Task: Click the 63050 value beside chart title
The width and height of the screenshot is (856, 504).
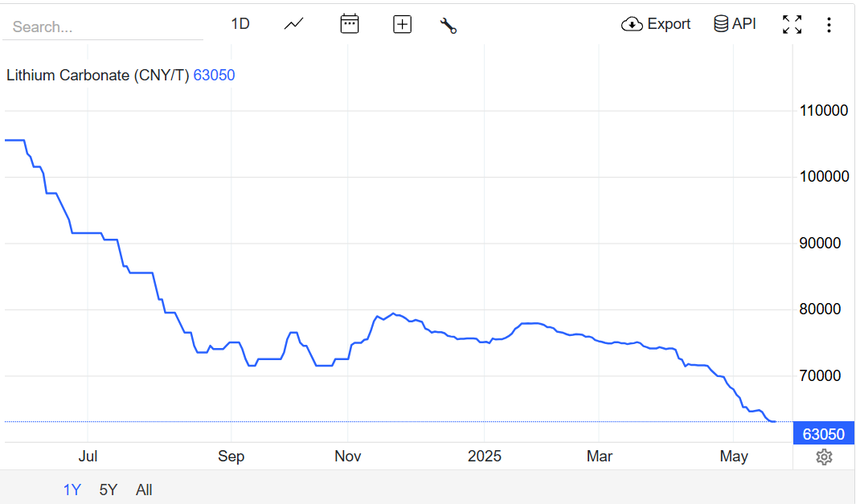Action: [214, 76]
